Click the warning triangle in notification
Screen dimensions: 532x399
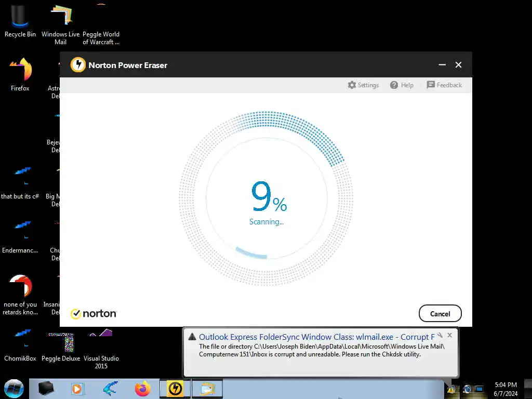192,337
